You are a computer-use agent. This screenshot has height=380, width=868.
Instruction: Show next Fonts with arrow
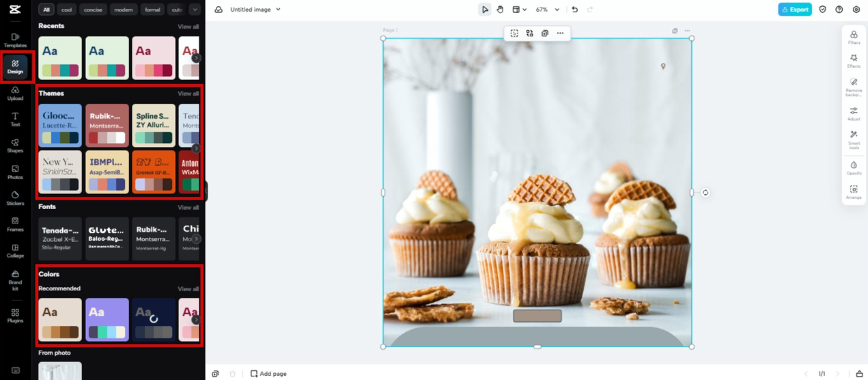[x=196, y=239]
